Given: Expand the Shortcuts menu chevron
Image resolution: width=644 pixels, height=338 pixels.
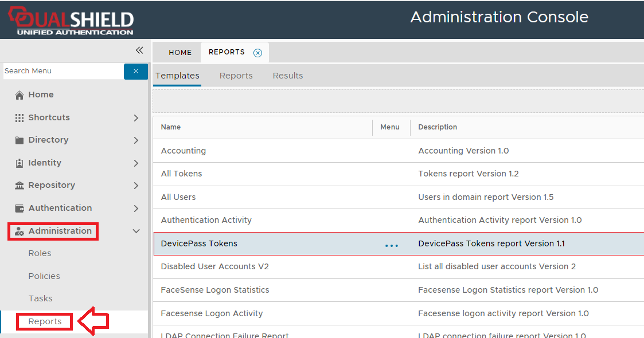Looking at the screenshot, I should (x=136, y=118).
